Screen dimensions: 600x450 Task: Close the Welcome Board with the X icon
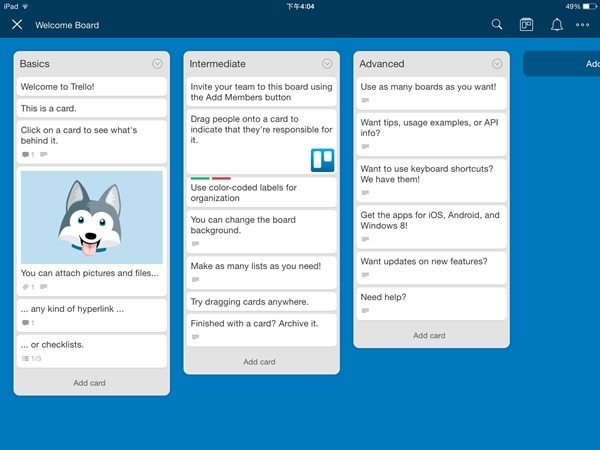17,25
